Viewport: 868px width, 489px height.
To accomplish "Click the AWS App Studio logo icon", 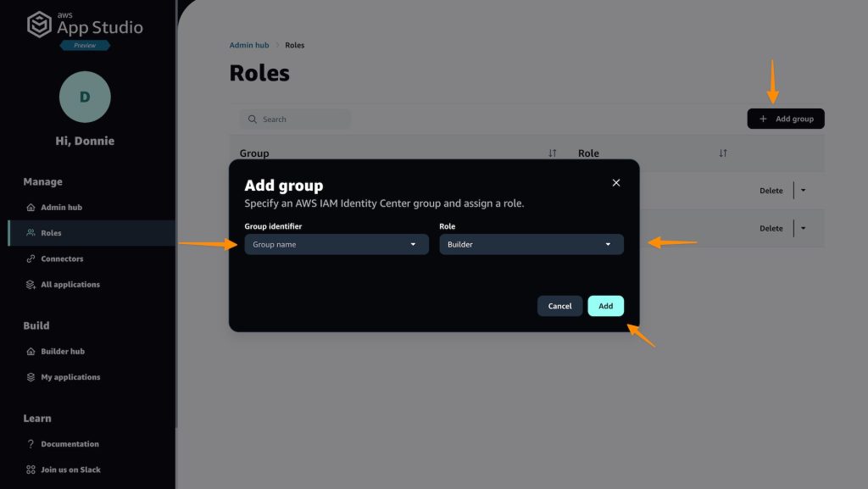I will click(40, 25).
